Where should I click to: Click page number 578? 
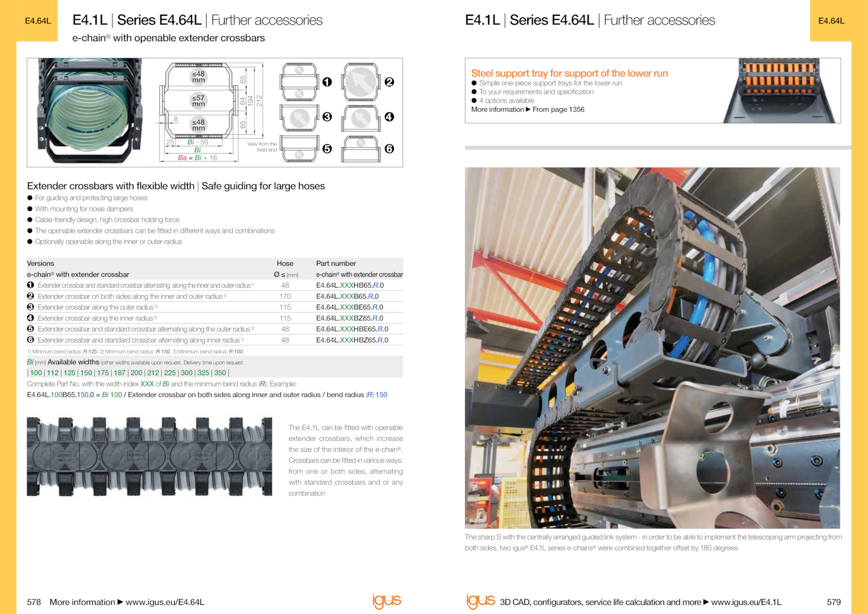(x=34, y=602)
